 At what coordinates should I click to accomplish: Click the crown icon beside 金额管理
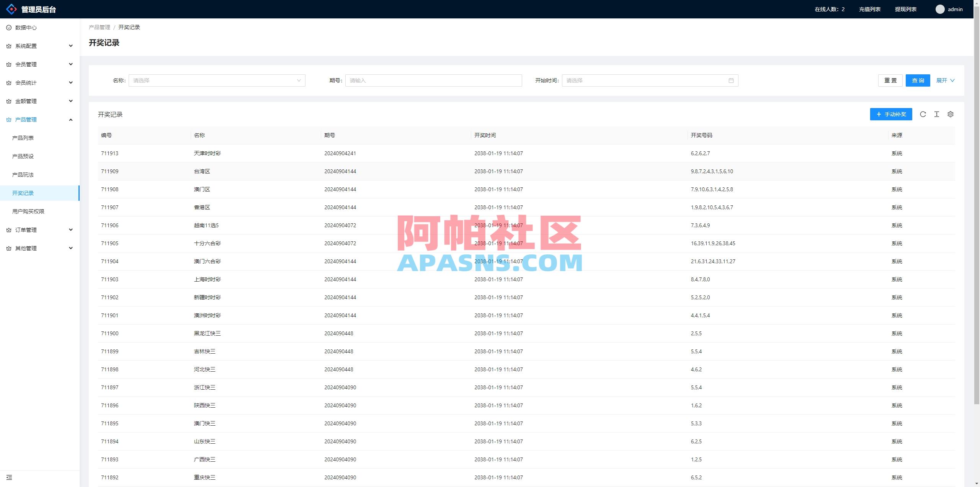coord(8,101)
